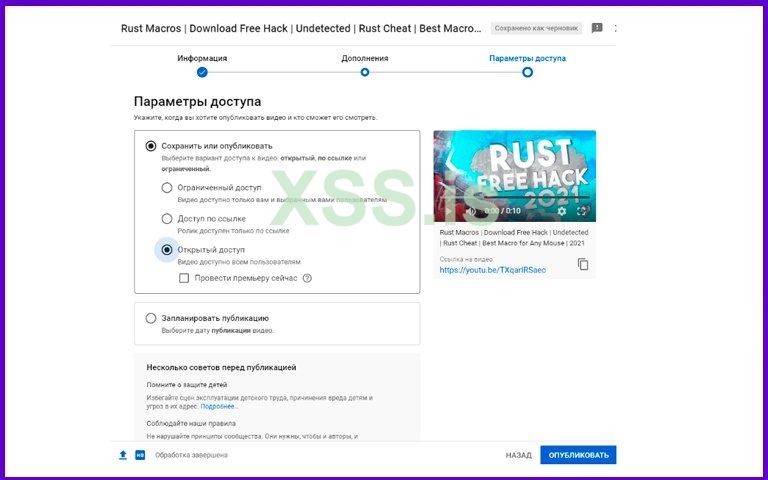Open the Параметры доступа step

tap(528, 65)
